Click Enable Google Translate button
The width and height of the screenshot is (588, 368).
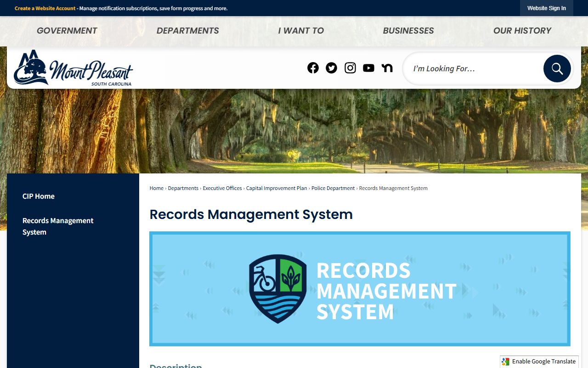(539, 362)
